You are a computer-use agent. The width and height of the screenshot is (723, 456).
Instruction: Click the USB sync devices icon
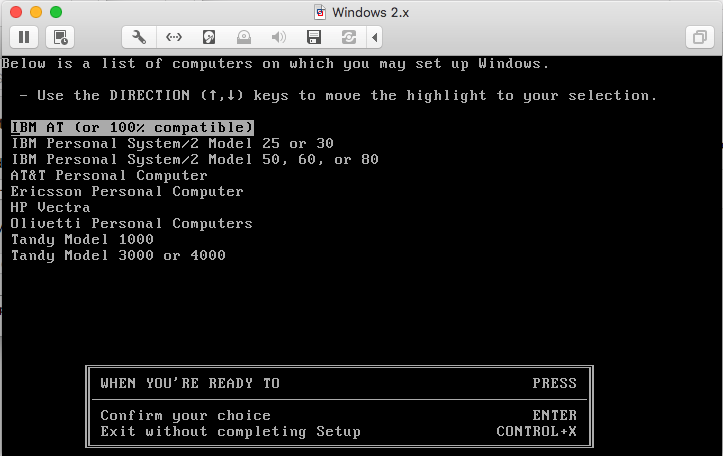[349, 37]
